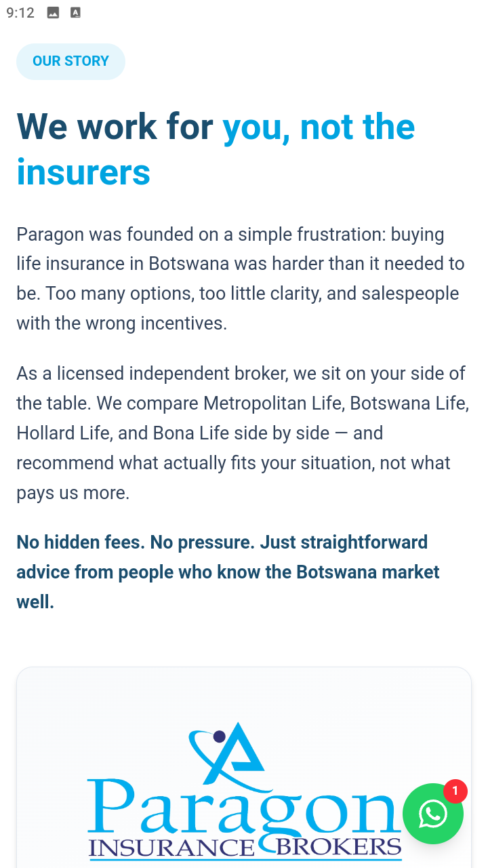Tap the letter A icon in status bar
Image resolution: width=488 pixels, height=868 pixels.
pyautogui.click(x=75, y=13)
